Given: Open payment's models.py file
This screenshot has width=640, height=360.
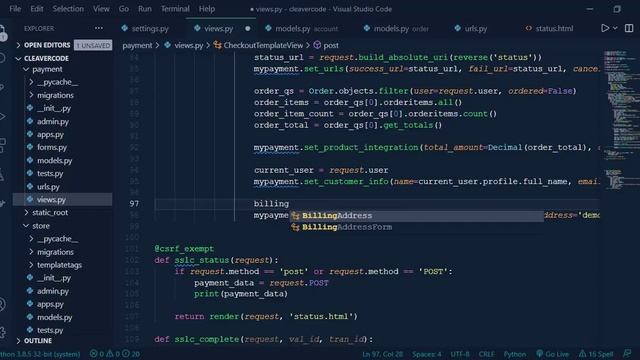Looking at the screenshot, I should [54, 160].
